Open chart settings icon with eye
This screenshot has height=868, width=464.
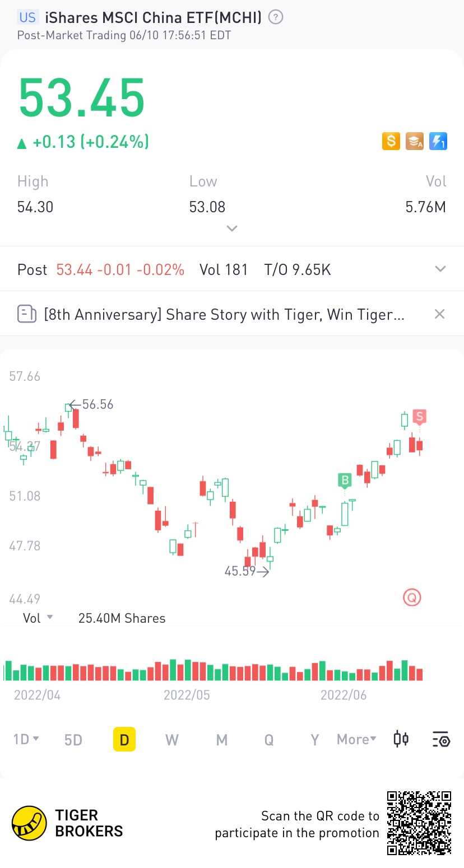point(441,739)
